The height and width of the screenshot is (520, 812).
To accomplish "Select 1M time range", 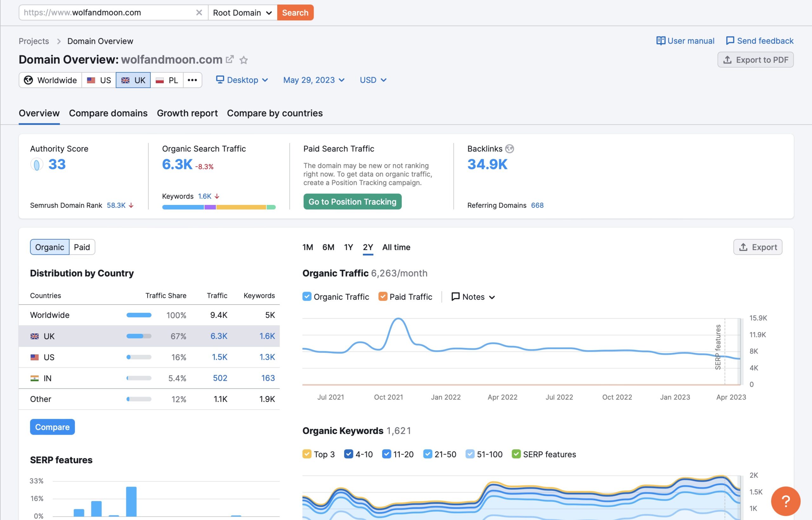I will coord(307,247).
